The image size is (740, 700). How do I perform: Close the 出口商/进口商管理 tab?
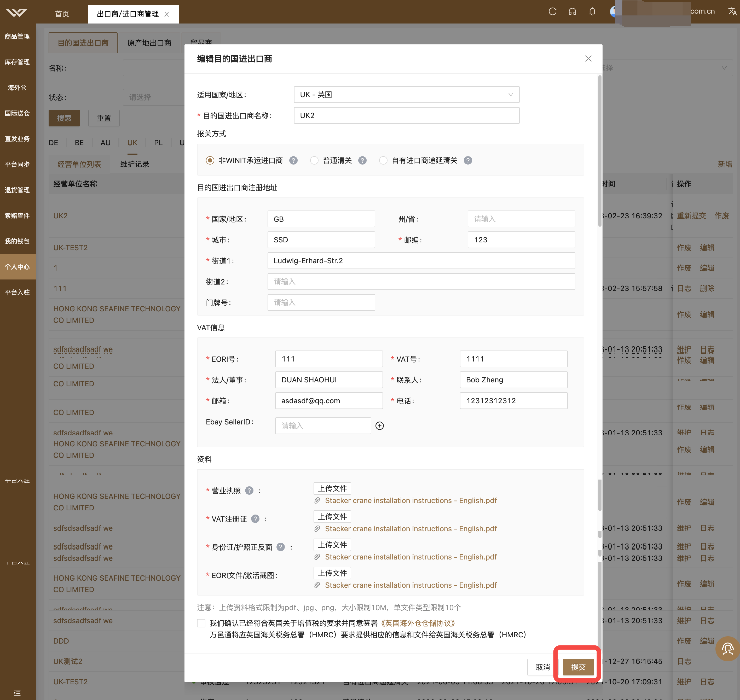(x=167, y=14)
